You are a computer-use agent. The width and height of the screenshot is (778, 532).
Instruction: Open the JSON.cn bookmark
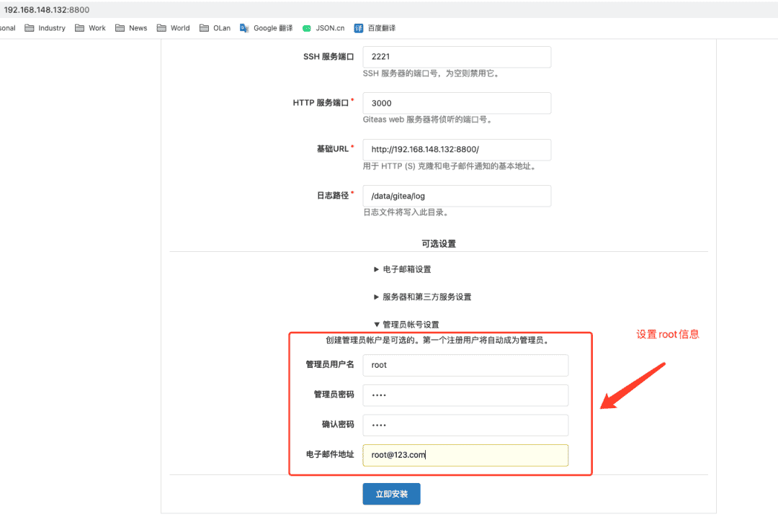(x=323, y=28)
